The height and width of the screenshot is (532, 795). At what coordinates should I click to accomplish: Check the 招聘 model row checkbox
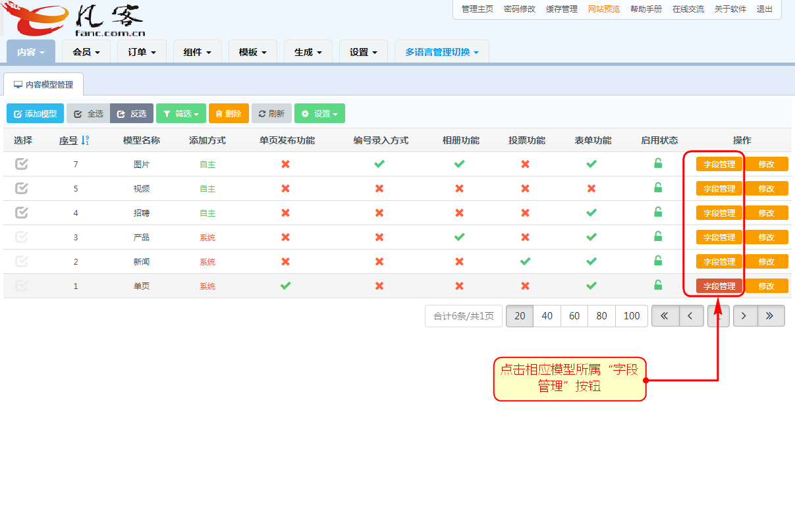pos(22,213)
